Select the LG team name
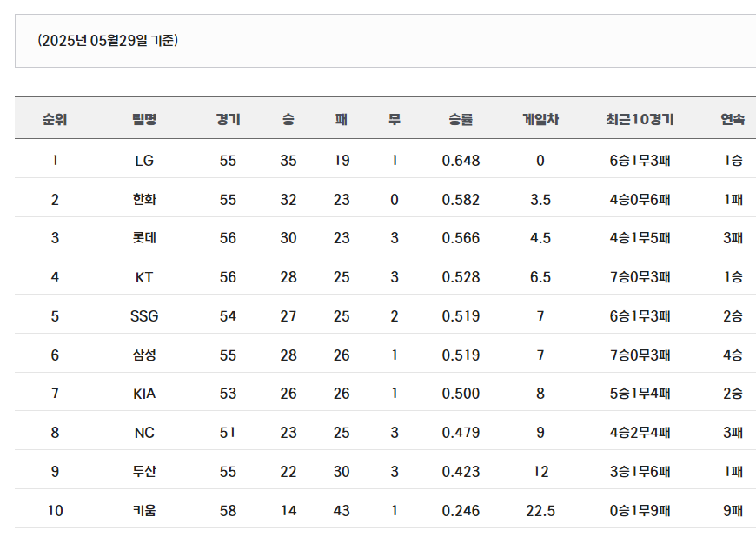This screenshot has width=756, height=537. [144, 161]
